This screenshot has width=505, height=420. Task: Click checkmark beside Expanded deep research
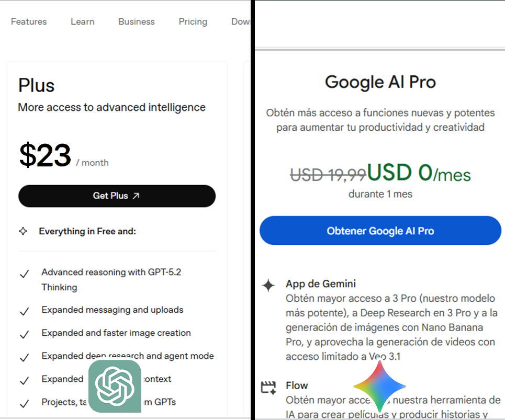(24, 358)
